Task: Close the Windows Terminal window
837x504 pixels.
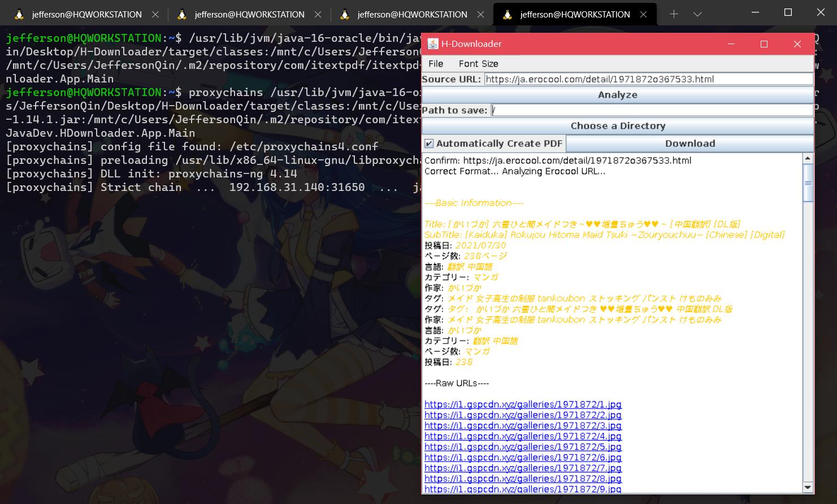Action: [x=821, y=12]
